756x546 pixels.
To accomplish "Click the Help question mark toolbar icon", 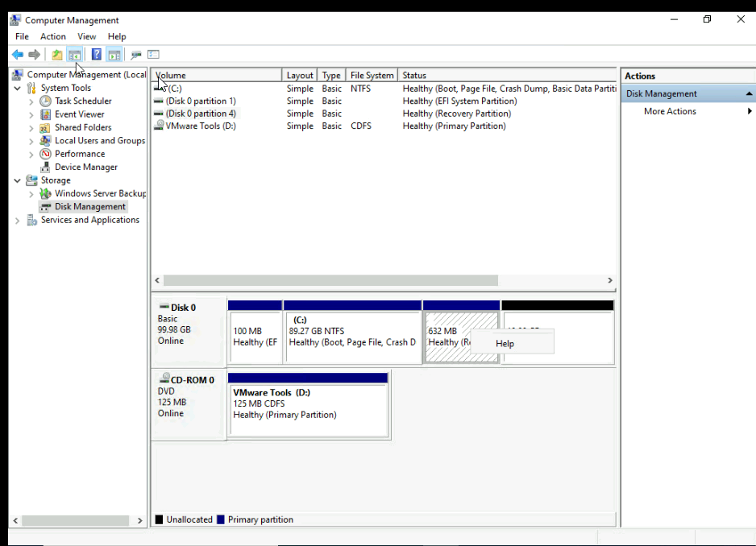I will pos(96,54).
